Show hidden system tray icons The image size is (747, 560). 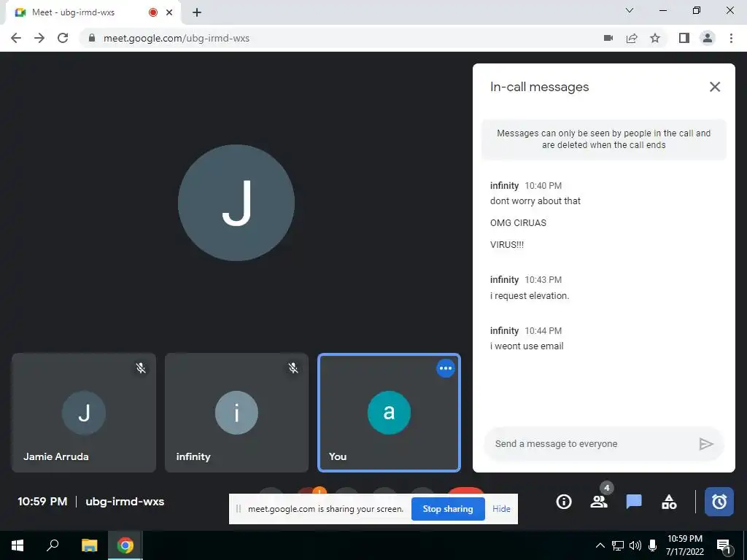[600, 545]
